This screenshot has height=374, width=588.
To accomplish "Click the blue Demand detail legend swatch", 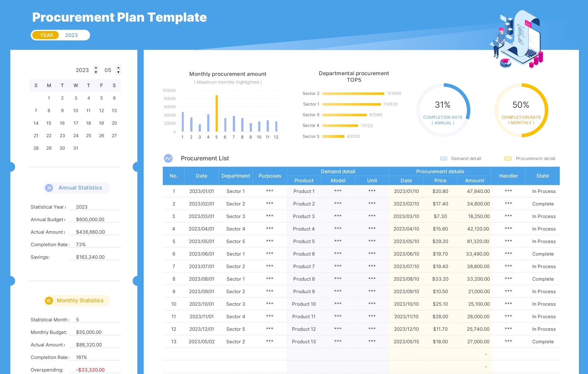I will pyautogui.click(x=443, y=158).
